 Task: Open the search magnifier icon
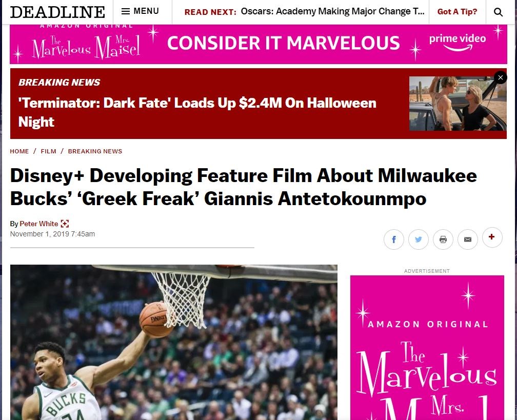point(498,12)
